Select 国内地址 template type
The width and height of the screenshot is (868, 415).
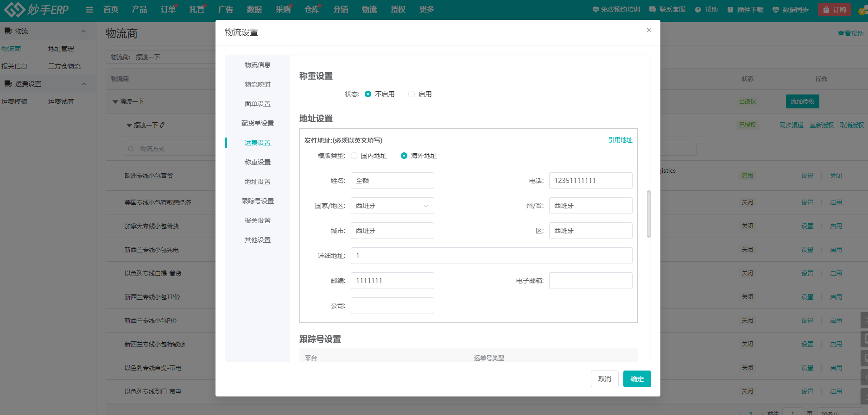355,156
